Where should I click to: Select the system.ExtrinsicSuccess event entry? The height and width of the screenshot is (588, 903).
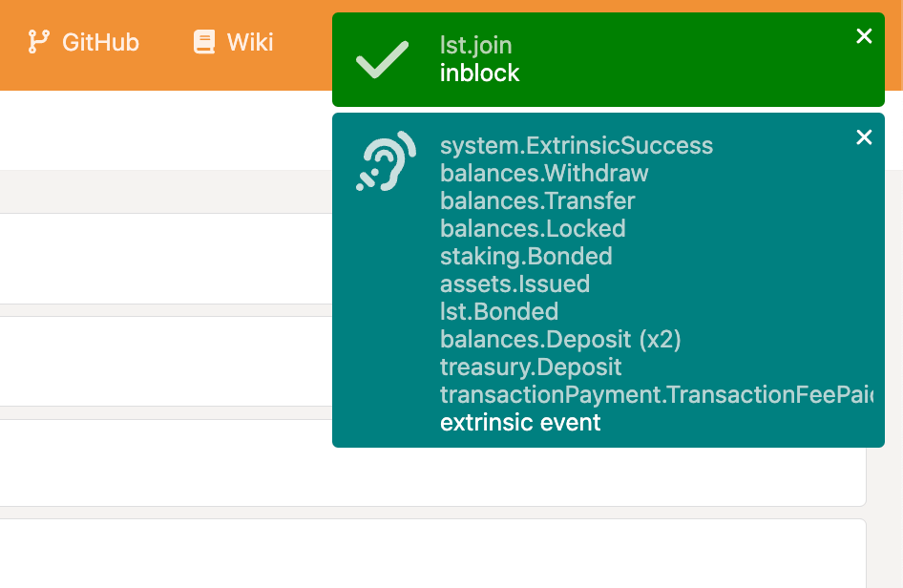576,146
